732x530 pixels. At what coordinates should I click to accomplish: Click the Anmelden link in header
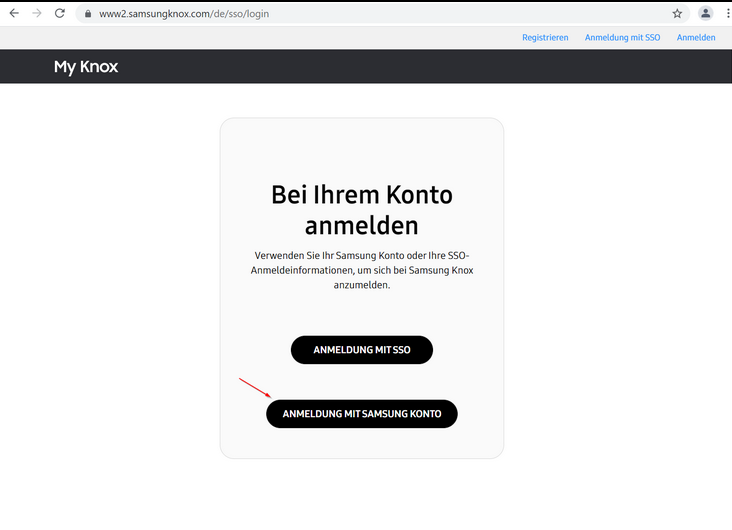coord(696,37)
